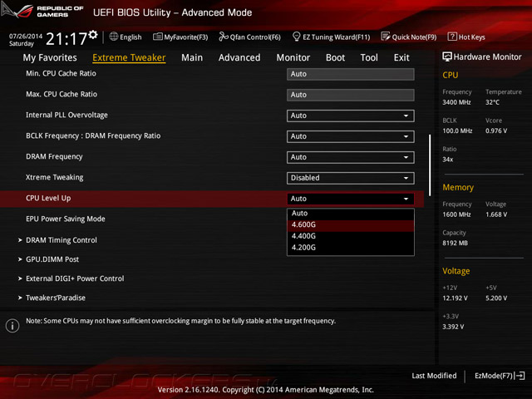Click the Hardware Monitor screen icon

tap(447, 57)
